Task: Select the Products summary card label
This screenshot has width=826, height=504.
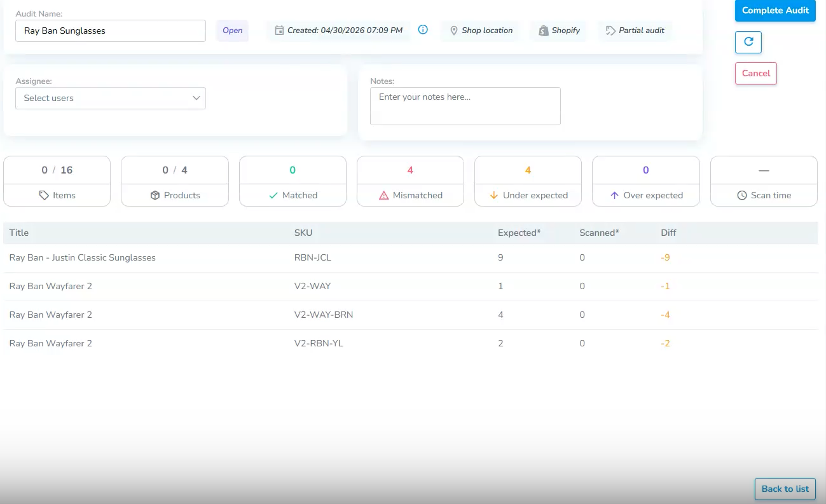Action: click(182, 195)
